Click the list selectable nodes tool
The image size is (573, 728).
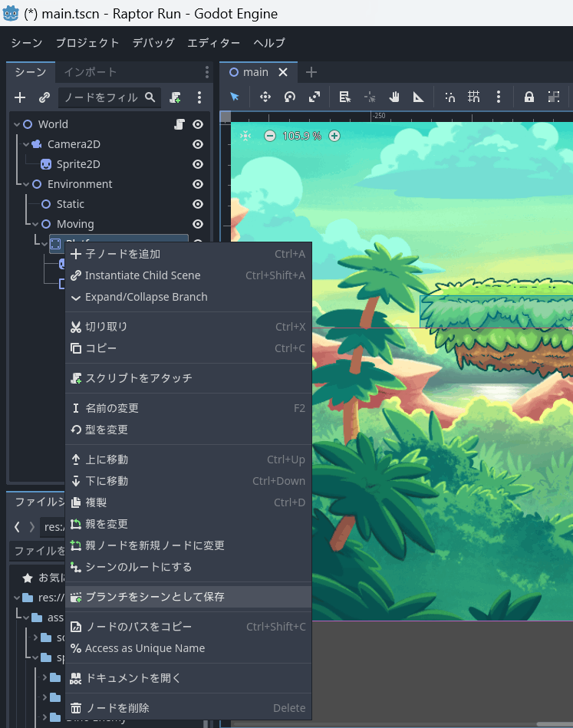344,97
